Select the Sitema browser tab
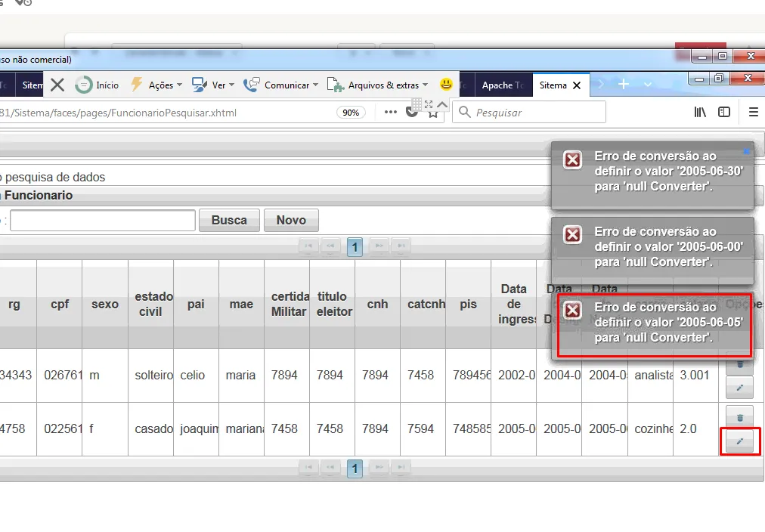Viewport: 765px width, 532px height. pyautogui.click(x=553, y=85)
